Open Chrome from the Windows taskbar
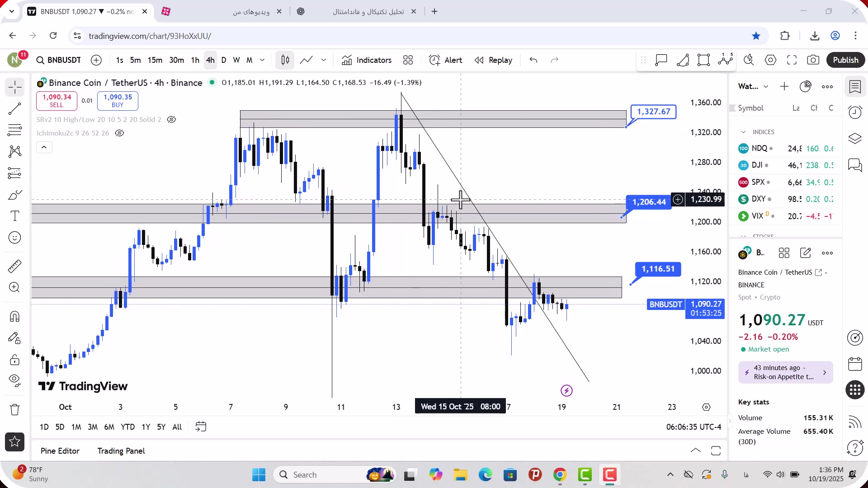Screen dimensions: 868x488 point(560,475)
